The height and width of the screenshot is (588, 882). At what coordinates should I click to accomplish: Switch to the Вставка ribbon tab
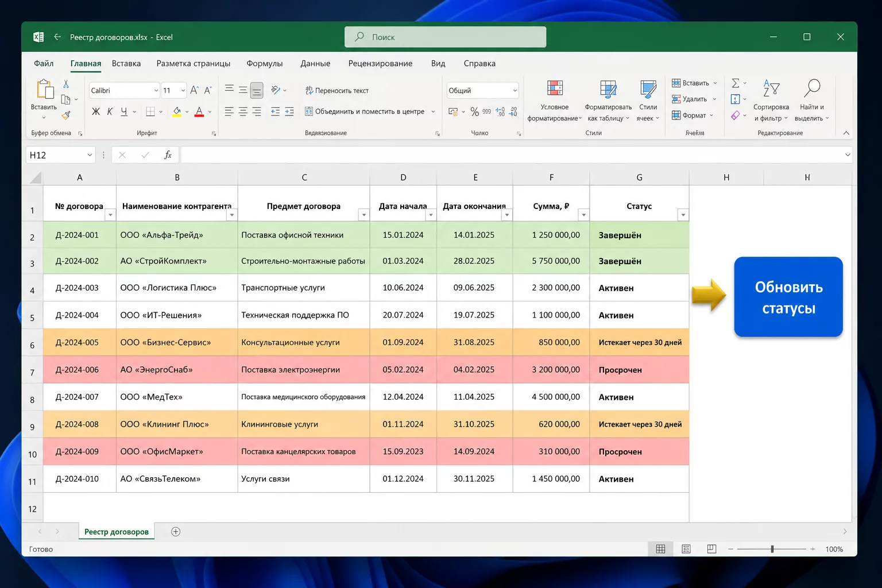tap(126, 63)
